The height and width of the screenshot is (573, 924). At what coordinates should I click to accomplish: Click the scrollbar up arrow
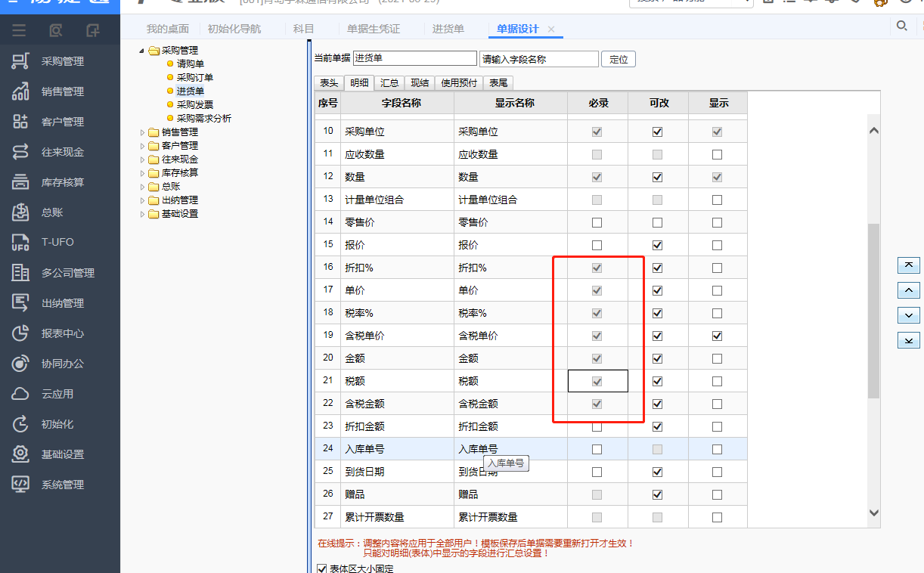pos(874,131)
